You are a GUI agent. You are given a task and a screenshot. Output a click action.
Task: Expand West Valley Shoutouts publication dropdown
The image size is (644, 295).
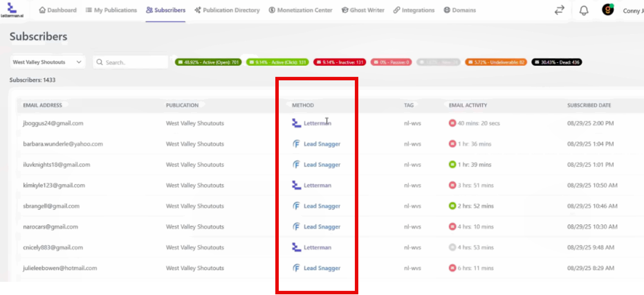pyautogui.click(x=47, y=62)
